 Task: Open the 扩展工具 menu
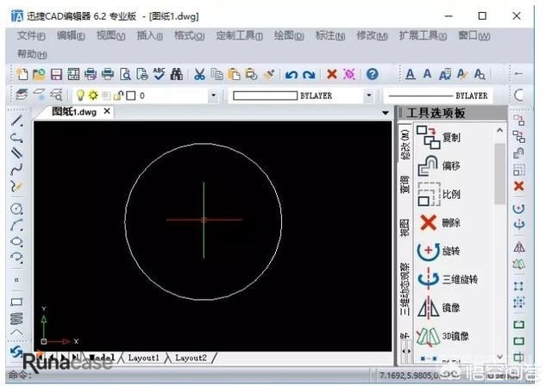tap(423, 35)
